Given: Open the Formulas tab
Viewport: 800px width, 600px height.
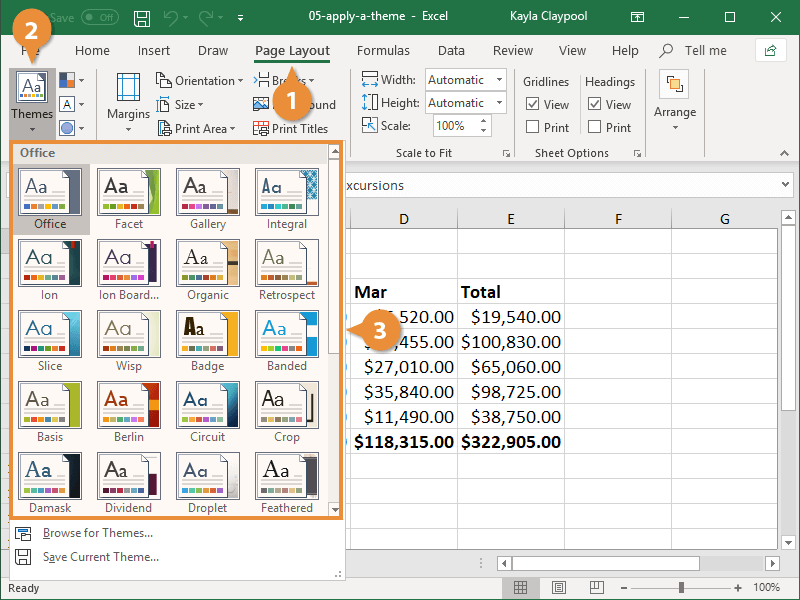Looking at the screenshot, I should pos(383,51).
